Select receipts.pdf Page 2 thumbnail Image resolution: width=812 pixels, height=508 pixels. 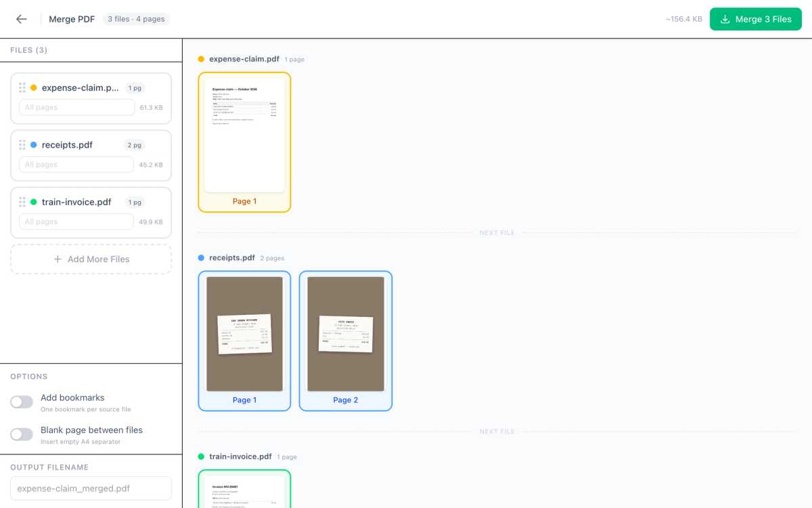(346, 341)
